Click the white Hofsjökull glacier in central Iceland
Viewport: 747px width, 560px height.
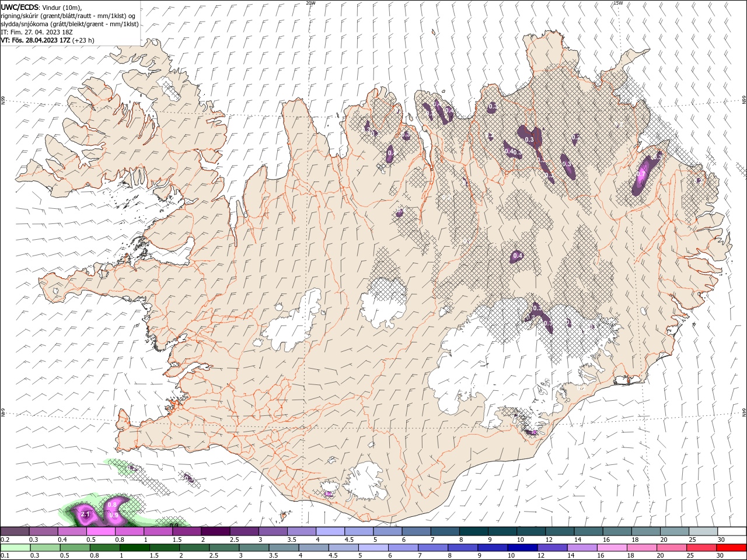[383, 302]
